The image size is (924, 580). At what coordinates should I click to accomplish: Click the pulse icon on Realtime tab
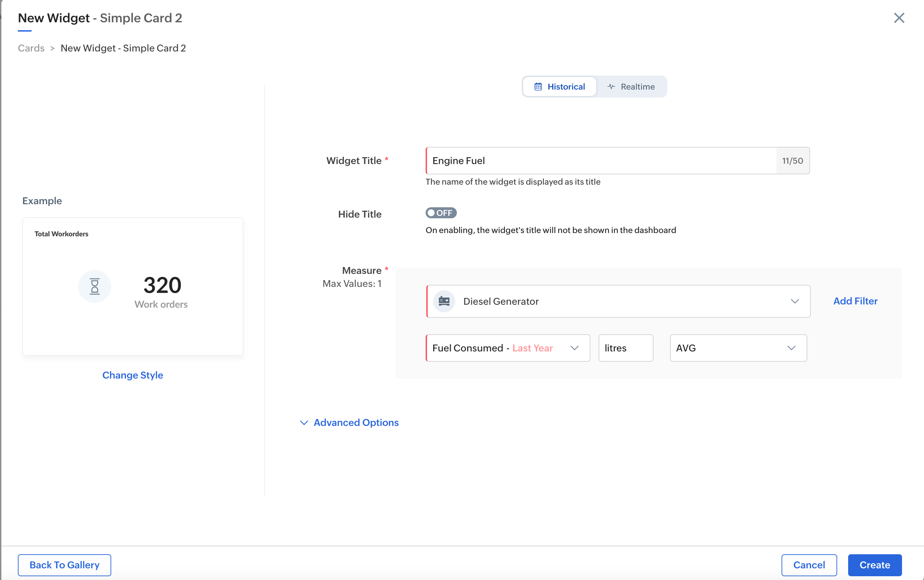611,87
